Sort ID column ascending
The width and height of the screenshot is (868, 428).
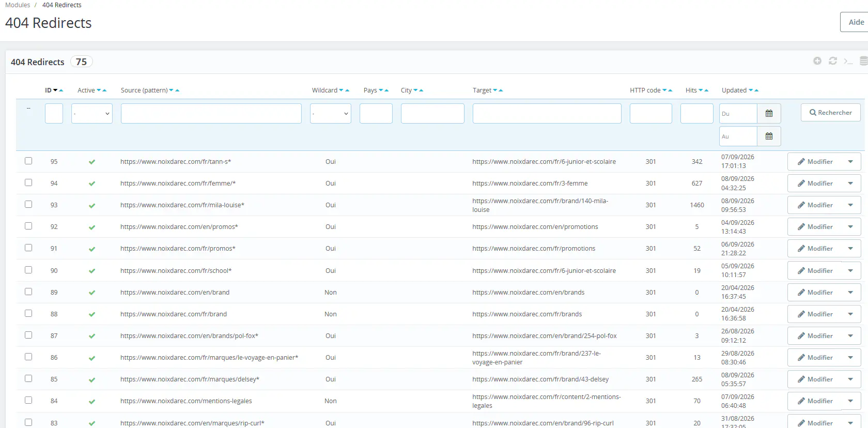(x=61, y=90)
